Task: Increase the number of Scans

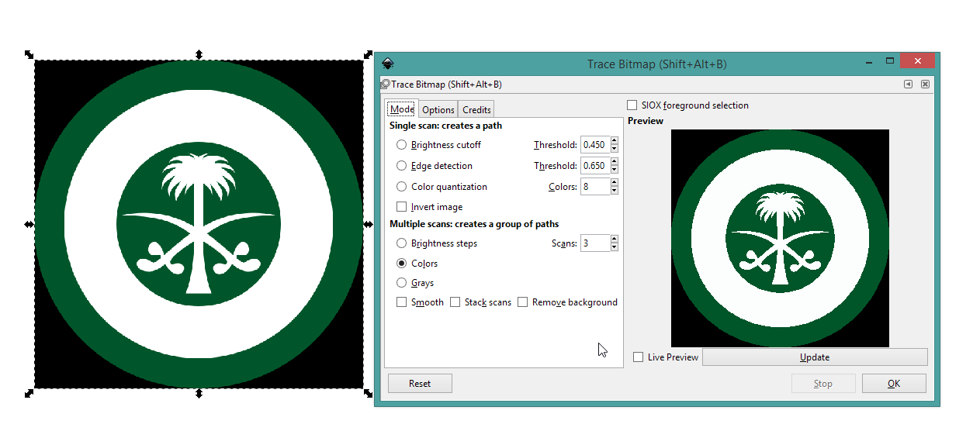Action: pyautogui.click(x=615, y=240)
